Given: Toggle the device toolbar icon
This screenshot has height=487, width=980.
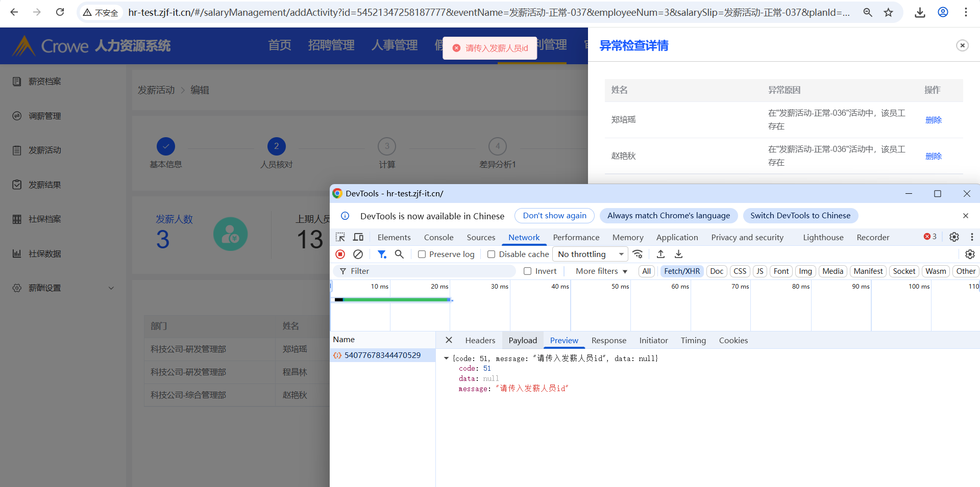Looking at the screenshot, I should [x=358, y=237].
